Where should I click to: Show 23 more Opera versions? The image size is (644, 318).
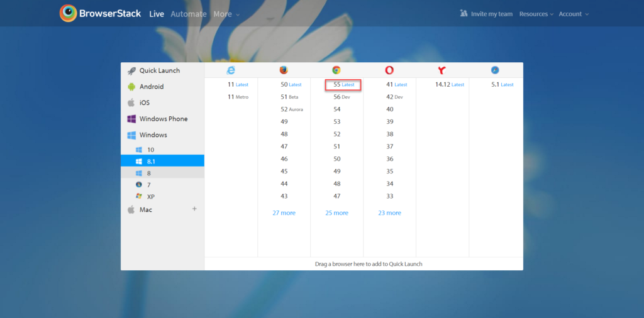(389, 213)
